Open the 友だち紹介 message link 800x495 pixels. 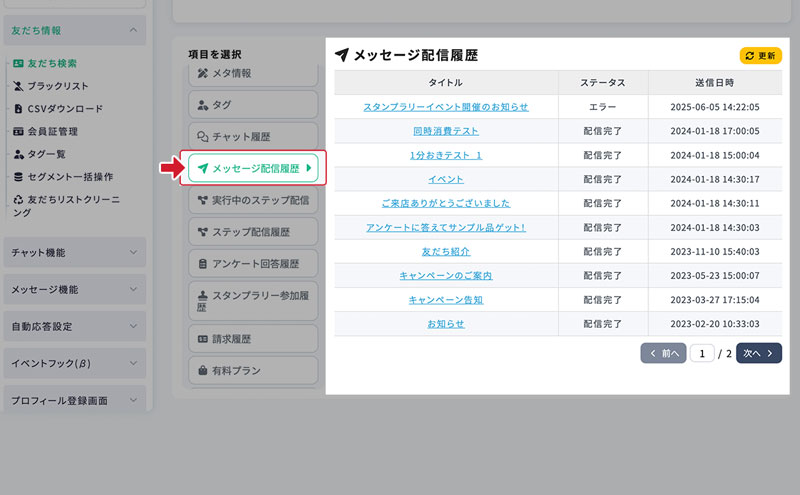(x=445, y=251)
